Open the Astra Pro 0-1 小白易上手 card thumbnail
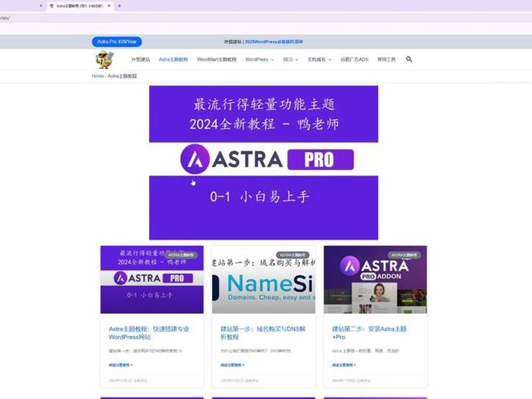The image size is (532, 399). [152, 279]
